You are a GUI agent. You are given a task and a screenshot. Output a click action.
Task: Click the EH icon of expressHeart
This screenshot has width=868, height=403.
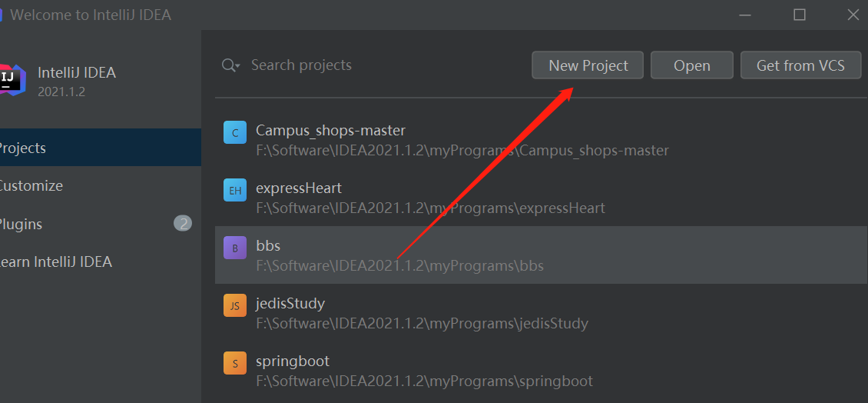235,190
